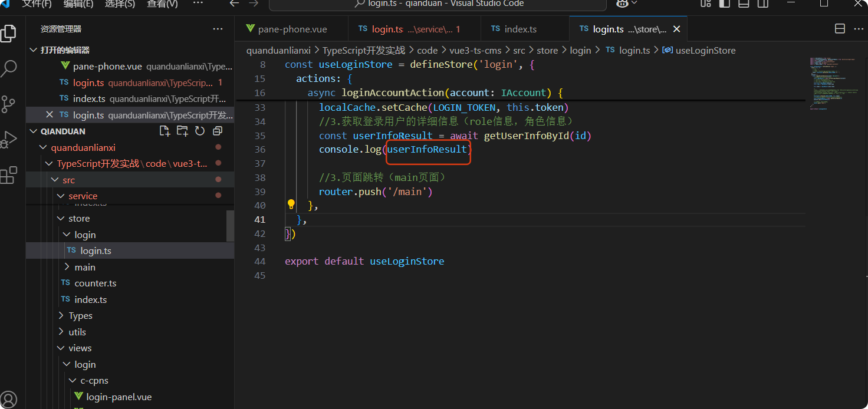Open index.ts from open editors list
The height and width of the screenshot is (409, 868).
130,98
